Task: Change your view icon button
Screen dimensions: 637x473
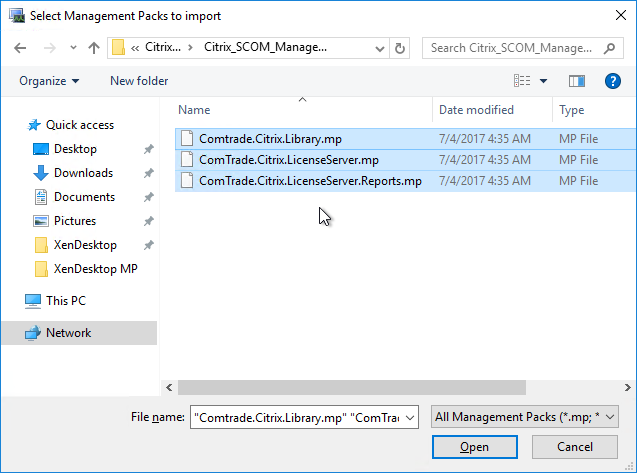Action: tap(522, 81)
